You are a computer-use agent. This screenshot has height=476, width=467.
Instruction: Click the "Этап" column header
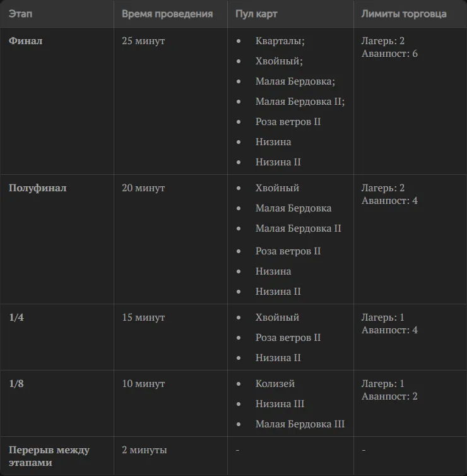(20, 14)
